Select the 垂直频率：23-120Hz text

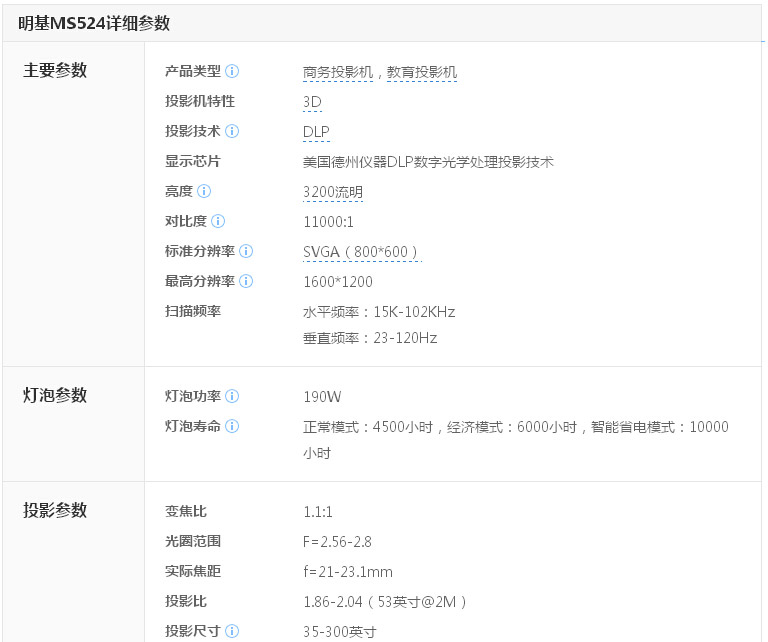point(370,338)
